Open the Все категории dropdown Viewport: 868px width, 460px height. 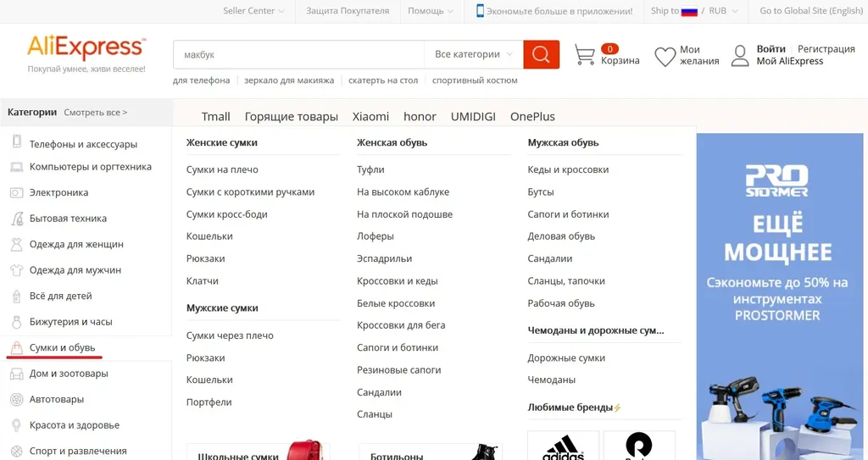473,54
